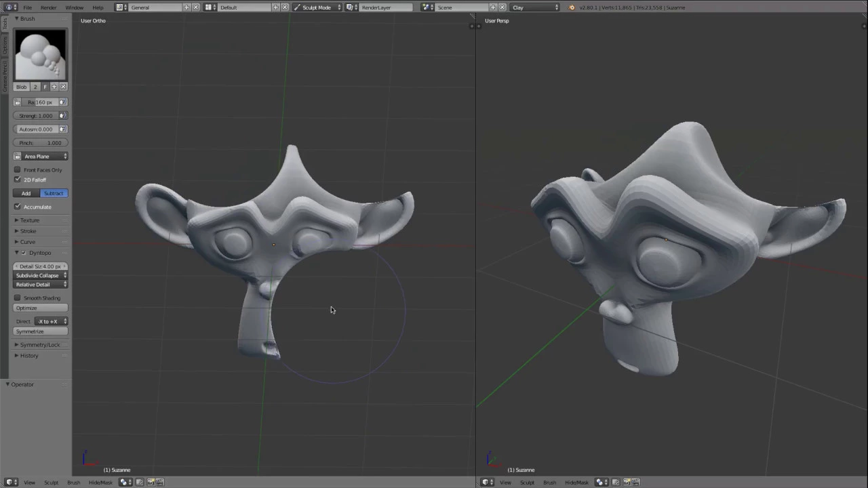Viewport: 868px width, 488px height.
Task: Open left viewport editor type icon
Action: (12, 483)
